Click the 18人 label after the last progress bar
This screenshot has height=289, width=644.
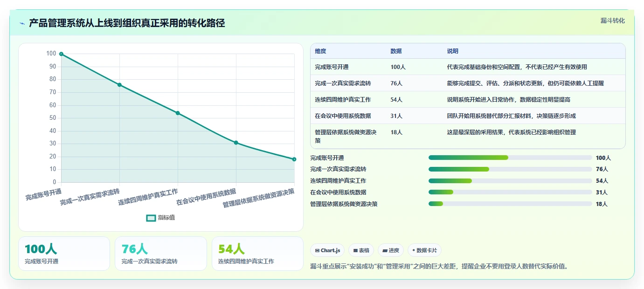(x=602, y=204)
